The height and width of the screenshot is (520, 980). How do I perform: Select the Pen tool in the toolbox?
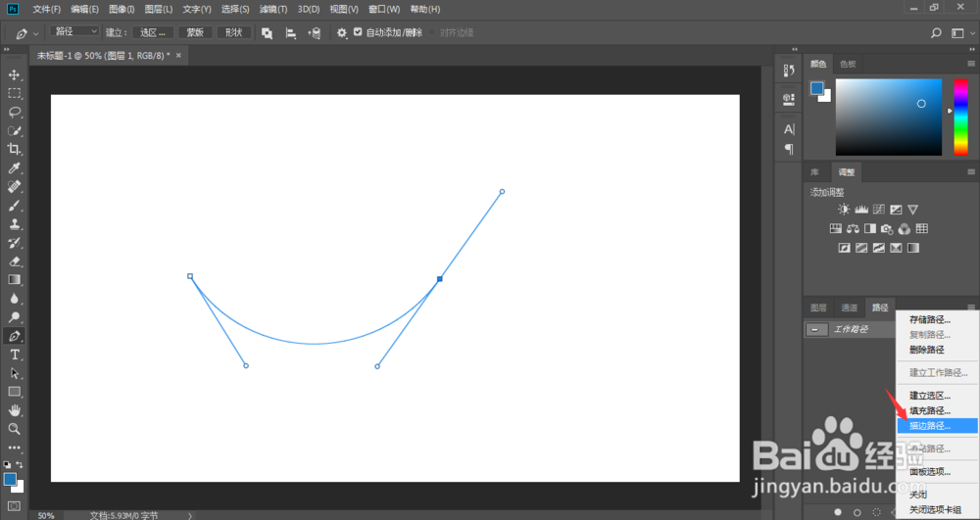coord(15,336)
